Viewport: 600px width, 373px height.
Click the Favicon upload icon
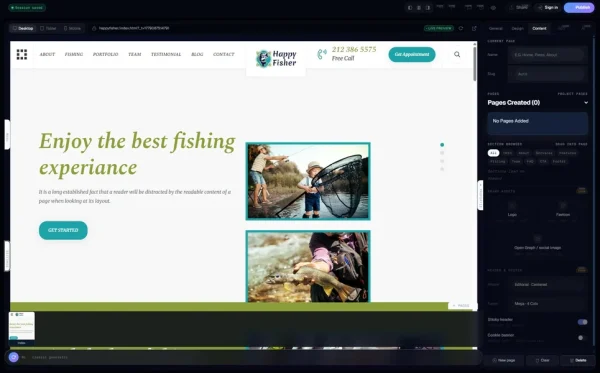tap(562, 206)
